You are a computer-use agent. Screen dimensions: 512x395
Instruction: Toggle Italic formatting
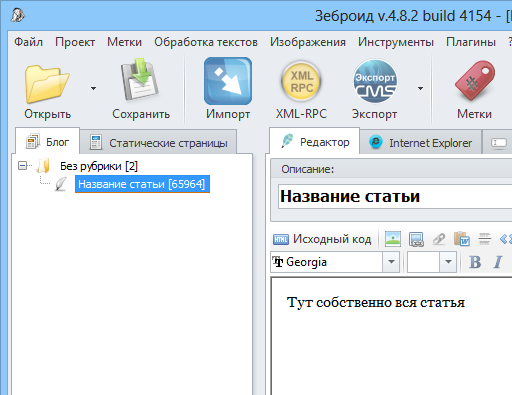[498, 262]
